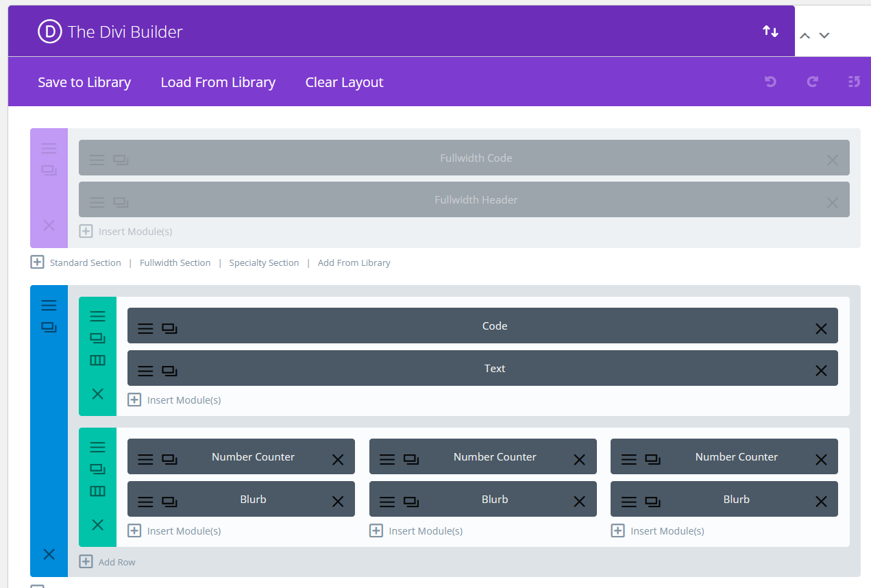Remove first column Number Counter module
The height and width of the screenshot is (588, 871).
[x=338, y=460]
